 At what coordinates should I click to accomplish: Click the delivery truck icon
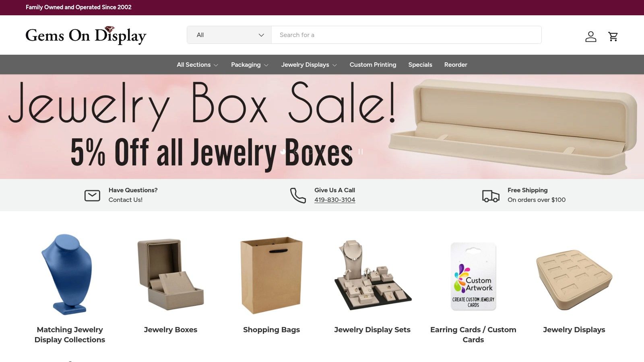(x=491, y=196)
